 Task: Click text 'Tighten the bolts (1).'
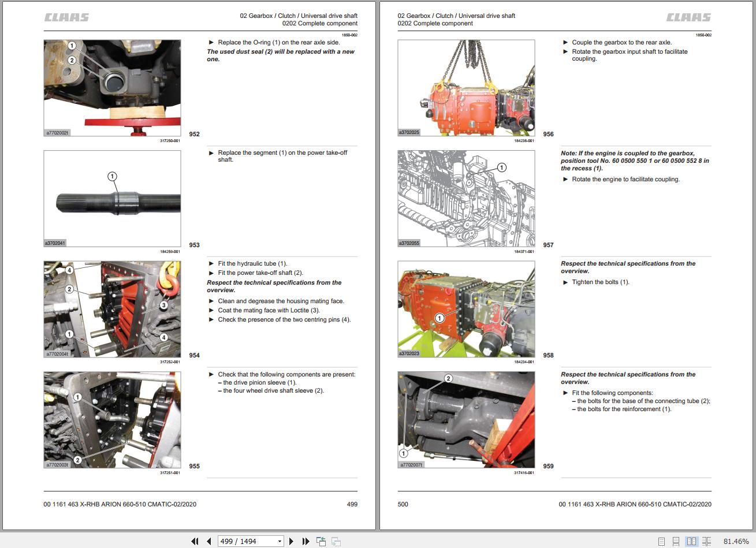[x=601, y=282]
